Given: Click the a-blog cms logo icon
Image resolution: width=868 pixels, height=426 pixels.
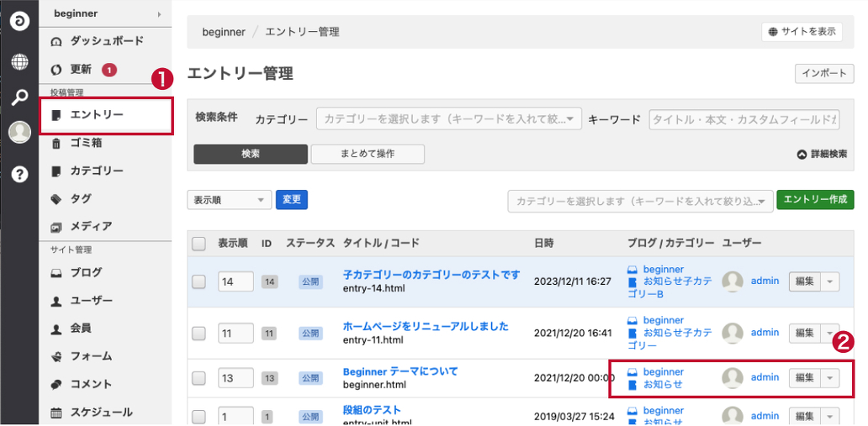Looking at the screenshot, I should [19, 22].
